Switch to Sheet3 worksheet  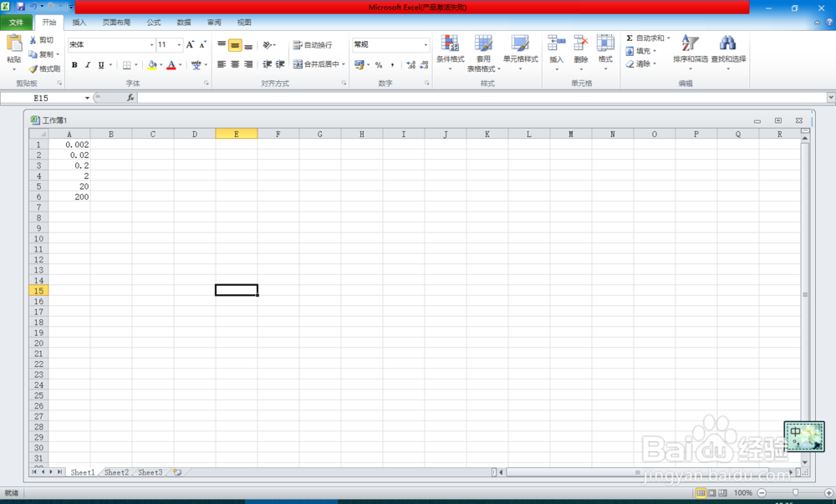(x=150, y=472)
